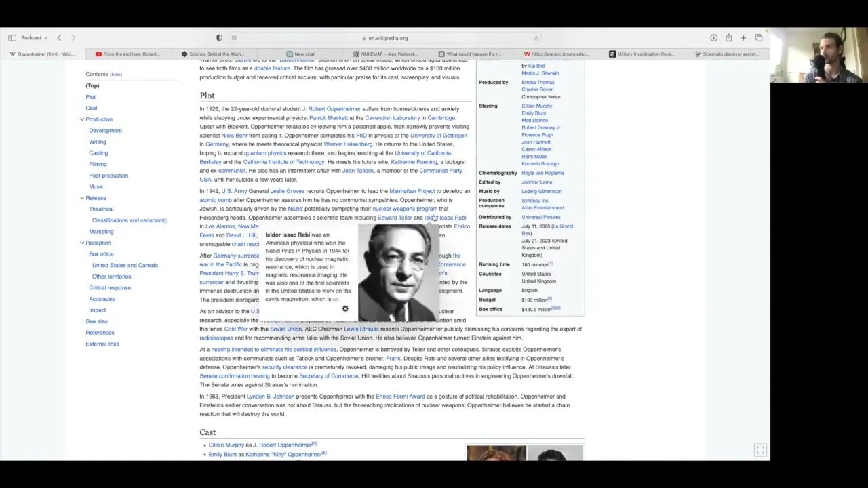Open United States and Canada in contents
Viewport: 868px width, 488px height.
coord(125,265)
